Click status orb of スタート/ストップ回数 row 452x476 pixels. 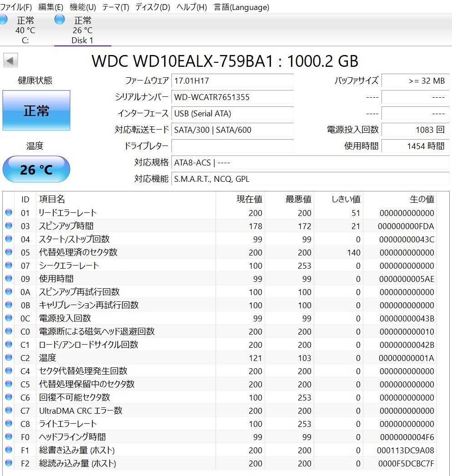pos(9,239)
